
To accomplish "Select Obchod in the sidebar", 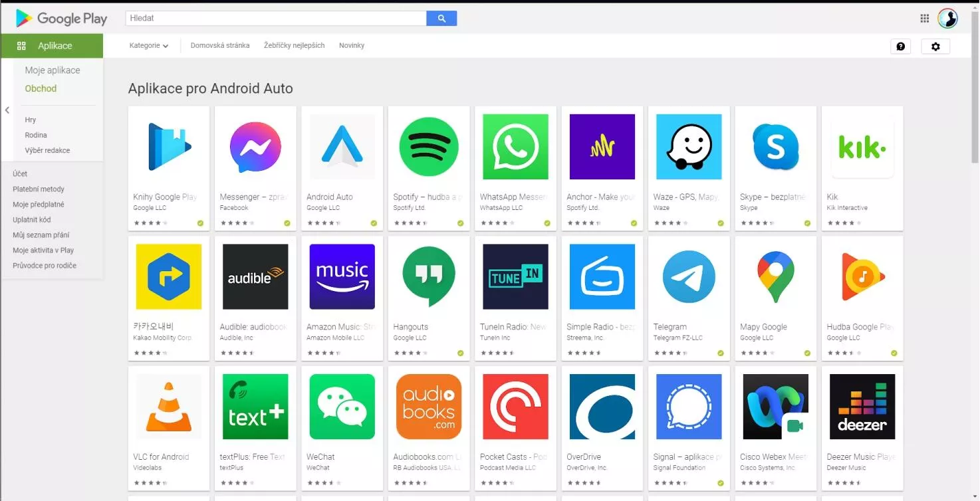I will coord(41,88).
